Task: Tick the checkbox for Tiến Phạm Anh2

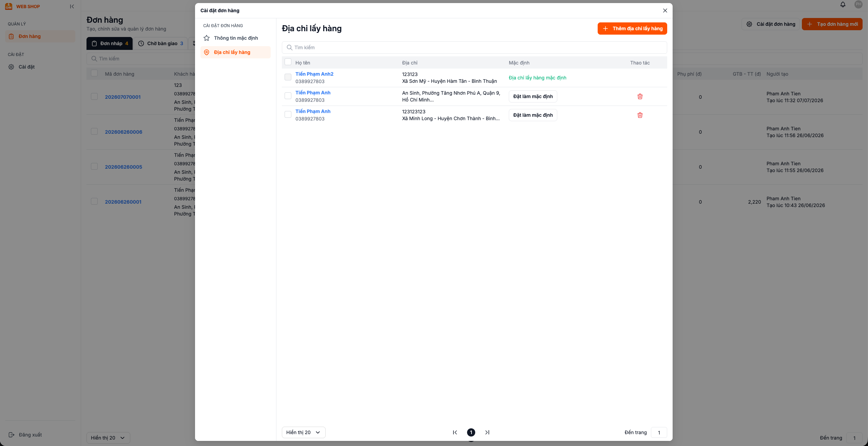Action: 288,77
